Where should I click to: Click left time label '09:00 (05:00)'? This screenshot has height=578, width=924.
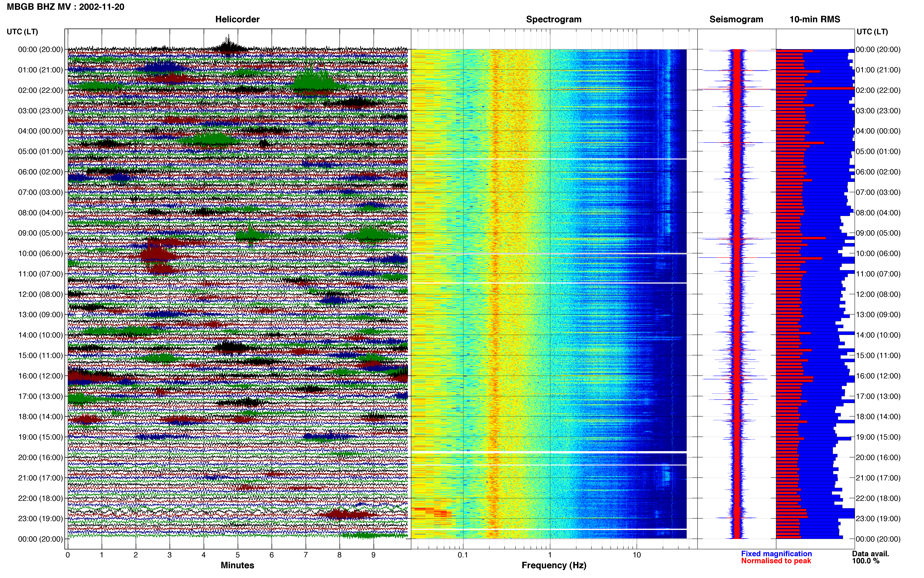pos(41,233)
